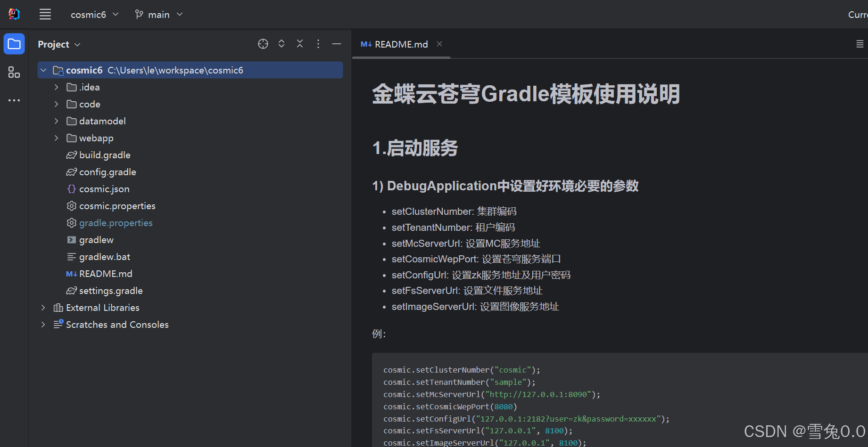Expand Scratches and Consoles node
868x447 pixels.
click(x=43, y=325)
